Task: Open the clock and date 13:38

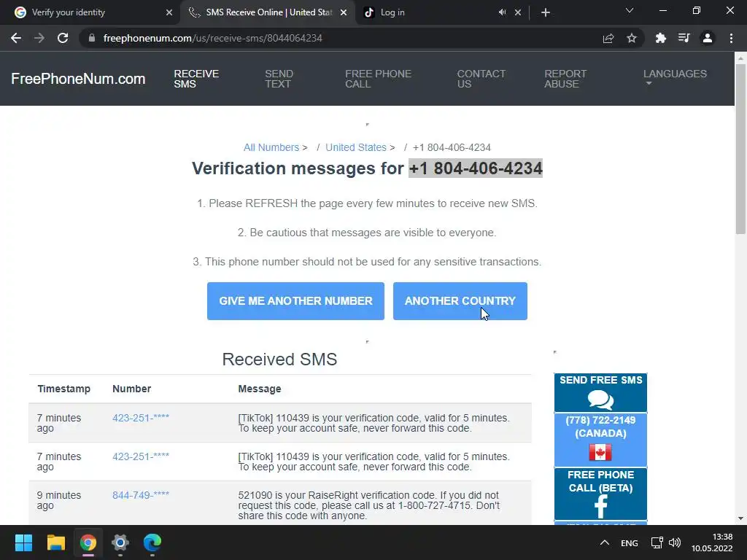Action: point(712,542)
